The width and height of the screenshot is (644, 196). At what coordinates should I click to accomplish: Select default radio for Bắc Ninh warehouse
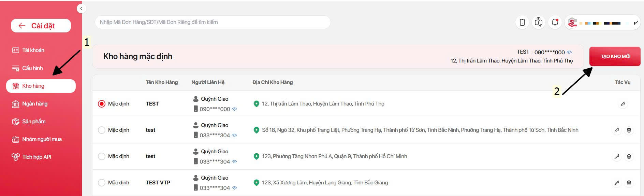[102, 130]
